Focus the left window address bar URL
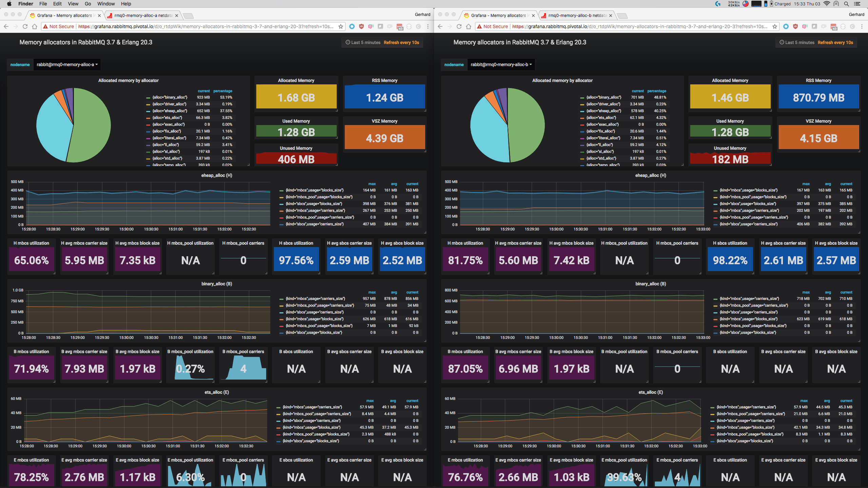Screen dimensions: 868x488 (206, 26)
